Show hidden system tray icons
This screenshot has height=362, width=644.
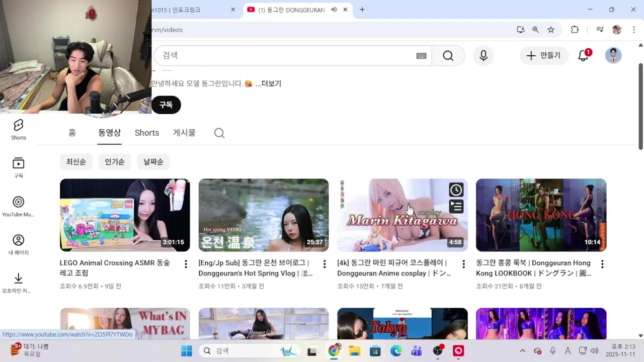[522, 351]
